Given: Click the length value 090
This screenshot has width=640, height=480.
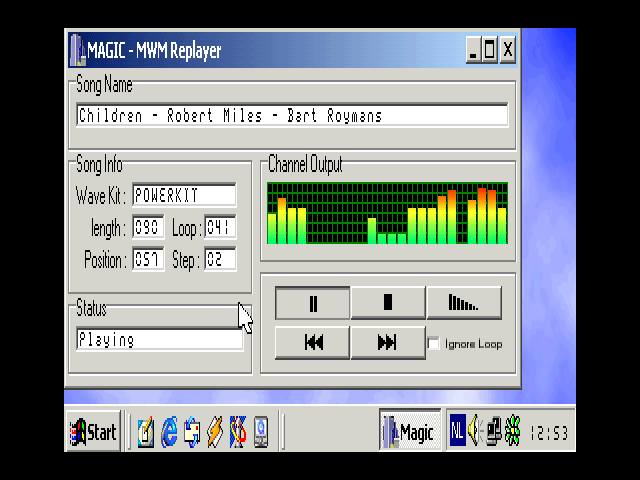Looking at the screenshot, I should click(148, 227).
